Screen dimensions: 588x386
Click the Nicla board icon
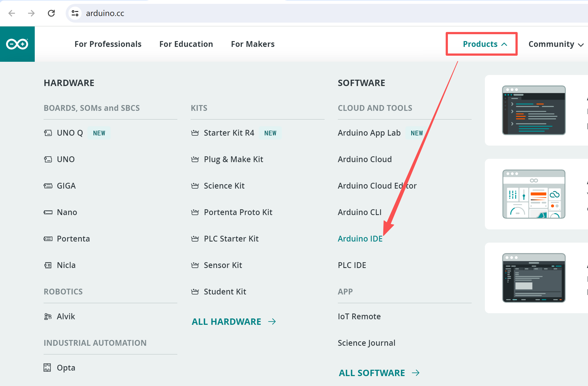point(48,265)
